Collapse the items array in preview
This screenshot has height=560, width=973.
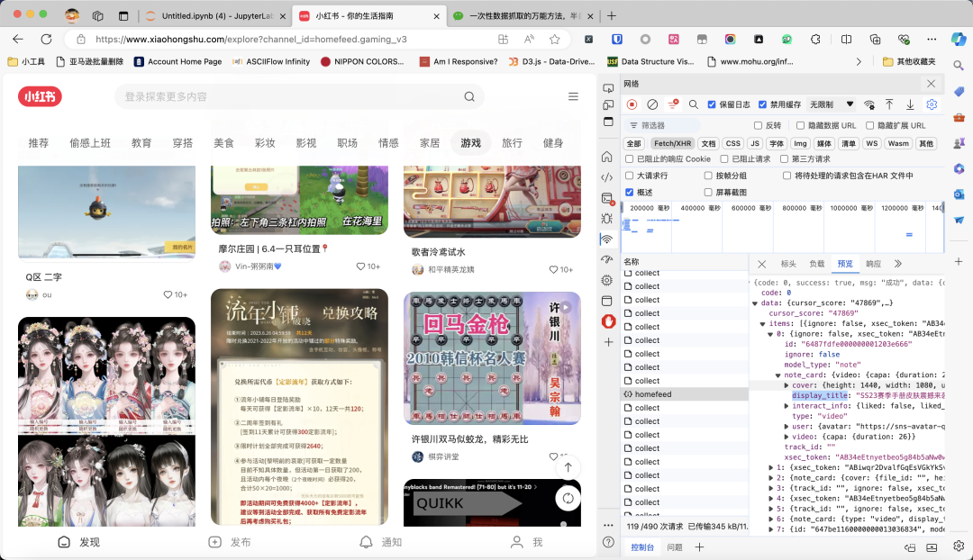coord(763,324)
